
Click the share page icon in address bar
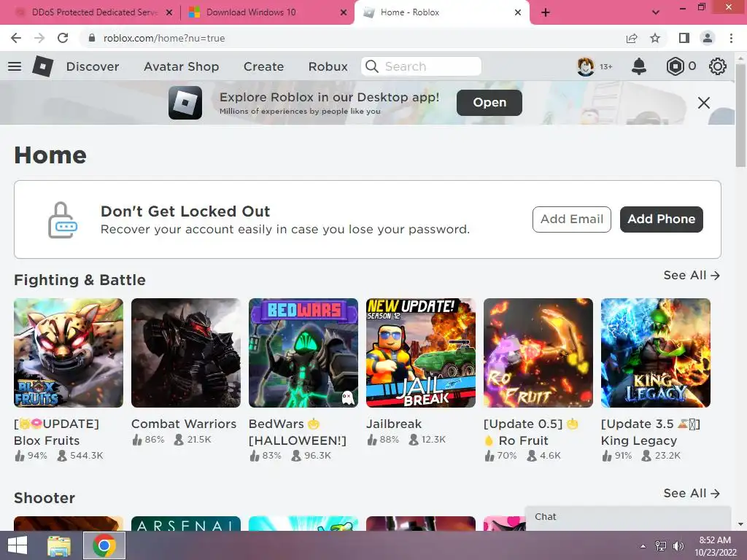point(632,38)
